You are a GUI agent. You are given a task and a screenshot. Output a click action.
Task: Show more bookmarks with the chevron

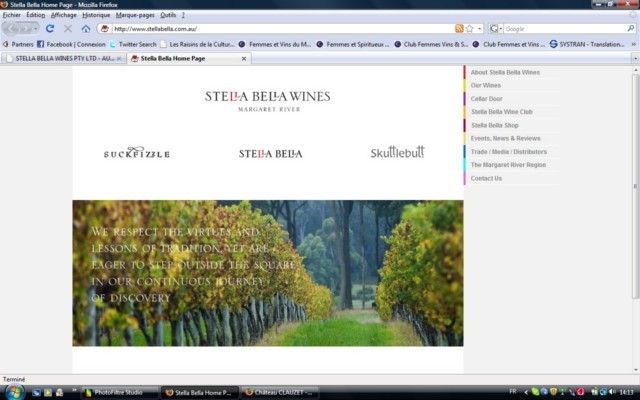click(634, 44)
